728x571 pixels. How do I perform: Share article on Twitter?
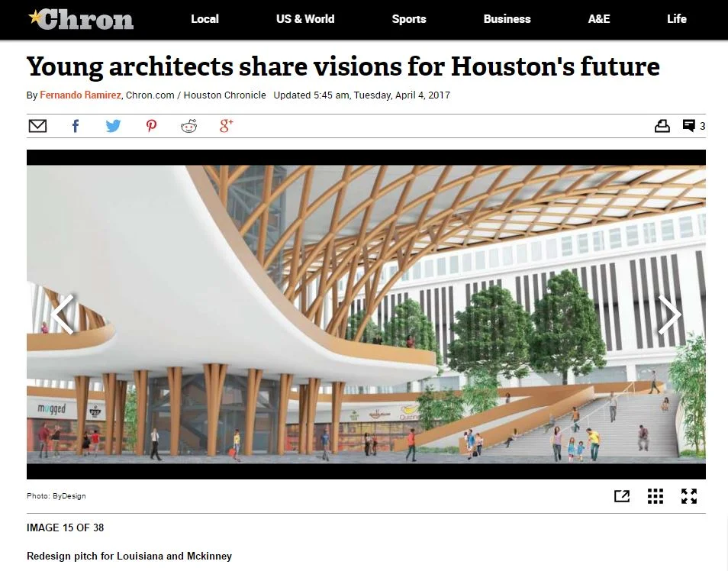coord(113,126)
